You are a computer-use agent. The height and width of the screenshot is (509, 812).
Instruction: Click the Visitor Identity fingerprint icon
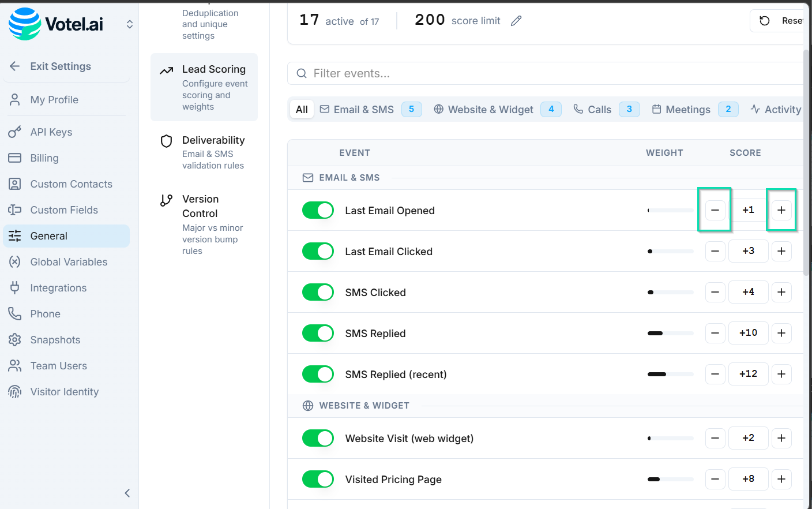pyautogui.click(x=14, y=391)
